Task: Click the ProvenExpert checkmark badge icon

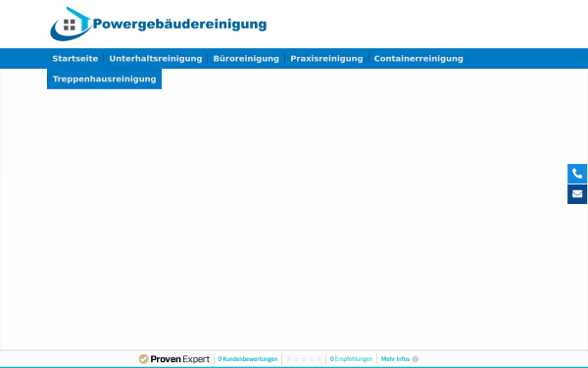Action: [144, 359]
